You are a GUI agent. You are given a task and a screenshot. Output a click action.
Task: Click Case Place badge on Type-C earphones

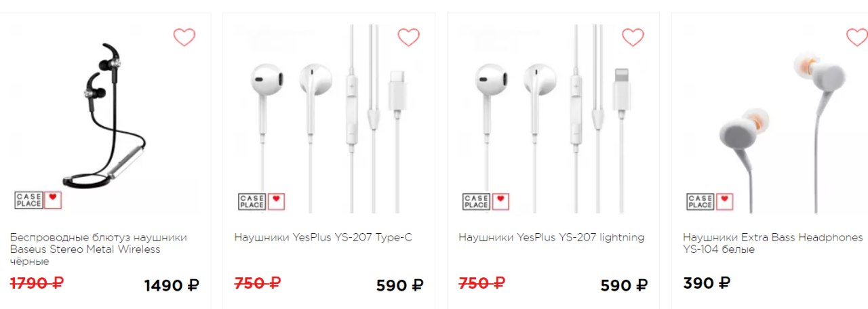point(262,201)
